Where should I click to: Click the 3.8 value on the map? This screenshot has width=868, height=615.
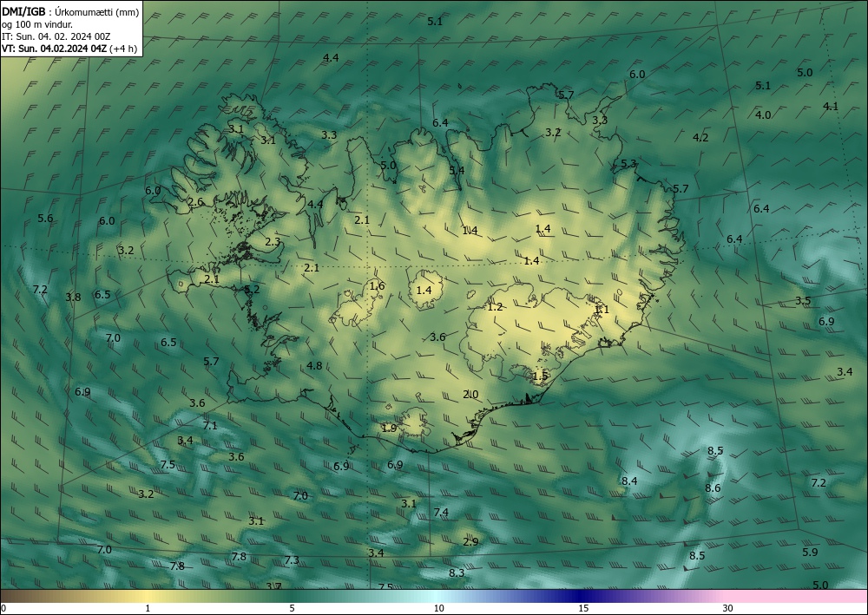pos(73,297)
